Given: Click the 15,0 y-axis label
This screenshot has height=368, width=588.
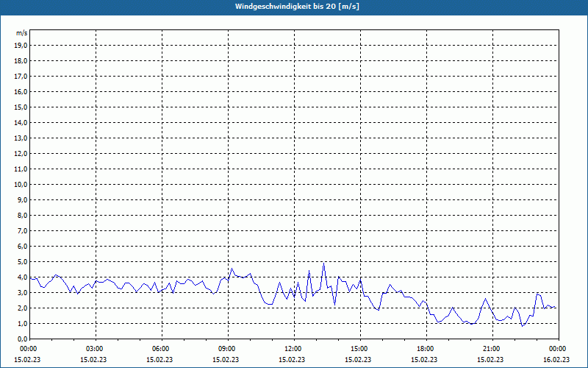Looking at the screenshot, I should [21, 107].
